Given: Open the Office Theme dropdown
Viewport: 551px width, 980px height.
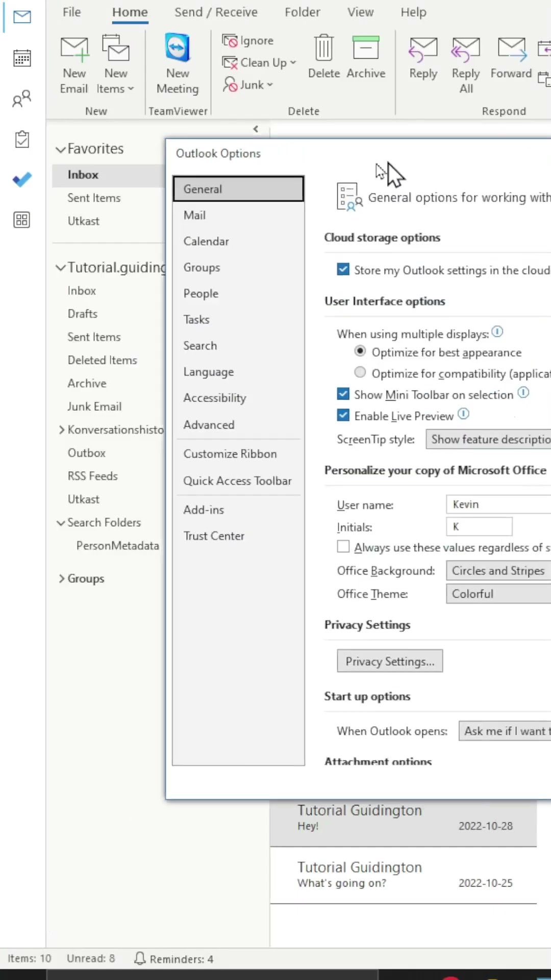Looking at the screenshot, I should pos(498,594).
